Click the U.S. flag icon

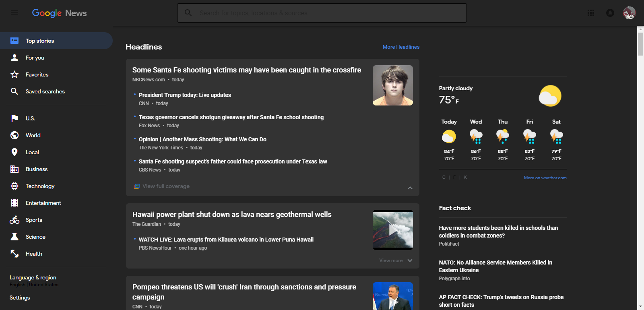coord(14,118)
